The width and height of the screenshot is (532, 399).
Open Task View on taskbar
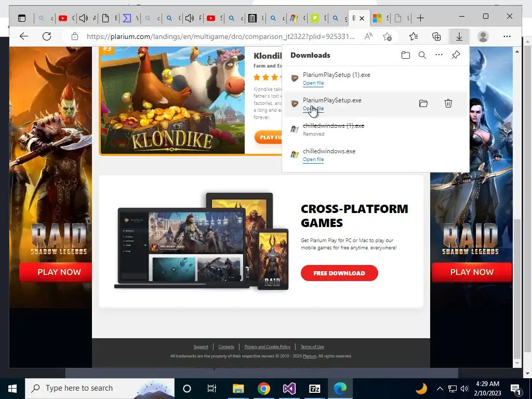(x=212, y=389)
